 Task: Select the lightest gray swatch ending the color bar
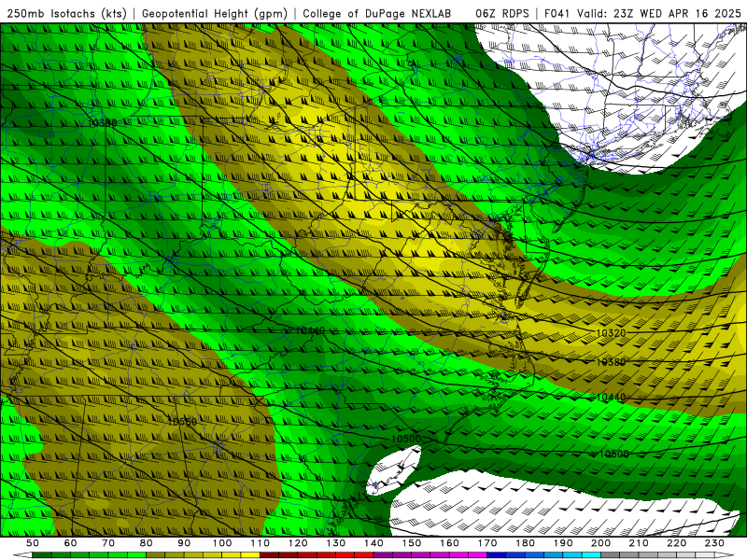[x=704, y=553]
